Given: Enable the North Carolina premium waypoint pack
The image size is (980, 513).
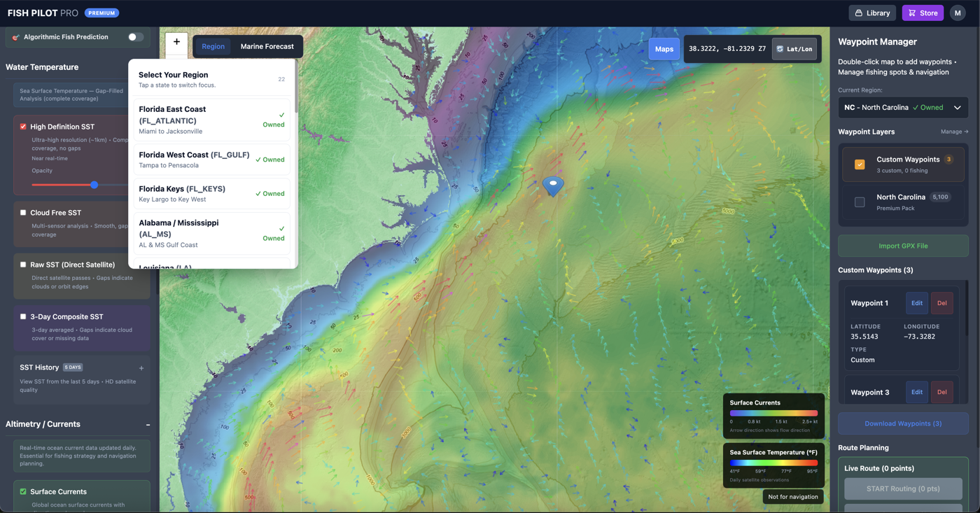Looking at the screenshot, I should 859,202.
